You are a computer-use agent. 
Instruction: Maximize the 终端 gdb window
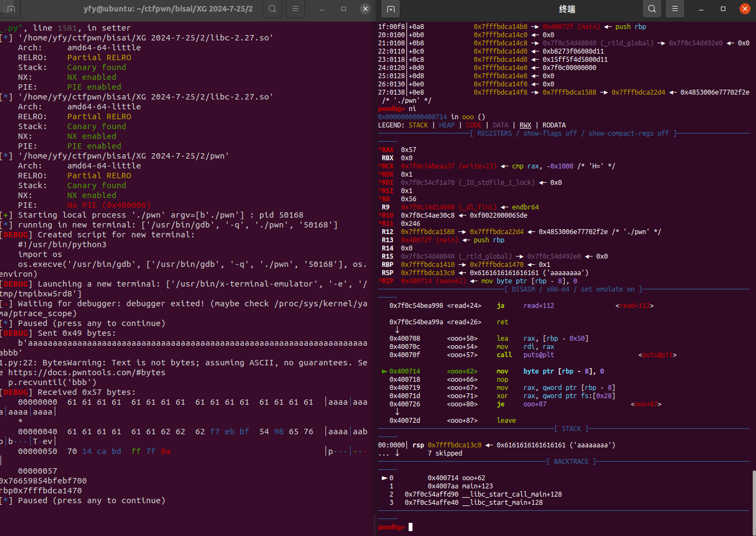[723, 9]
